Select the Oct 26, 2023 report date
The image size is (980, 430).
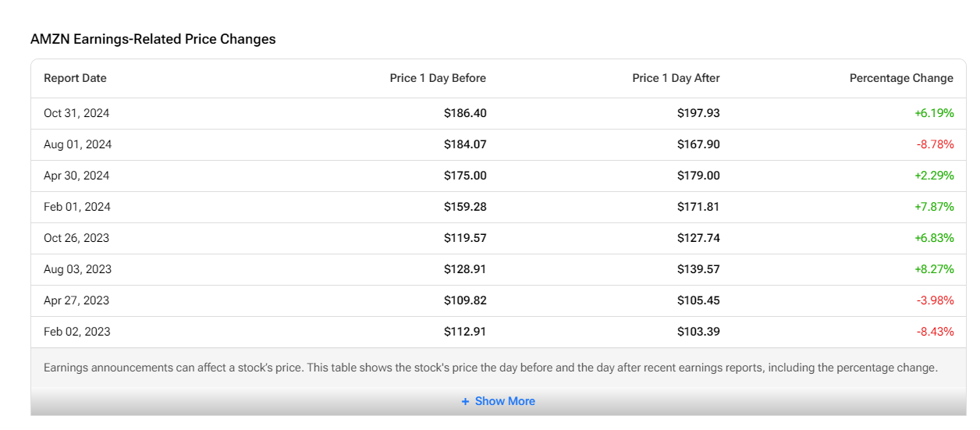76,238
